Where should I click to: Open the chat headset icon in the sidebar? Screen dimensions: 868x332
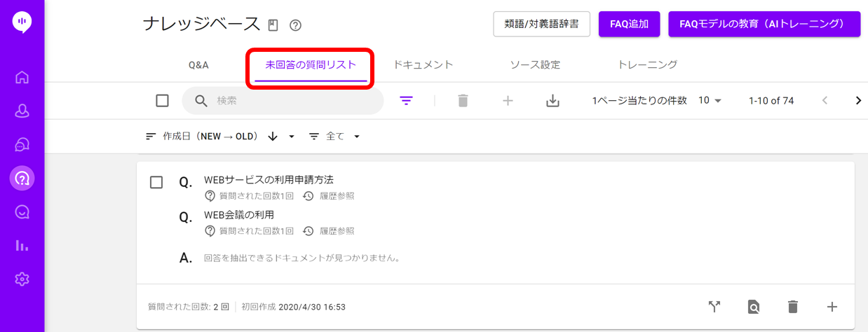22,144
